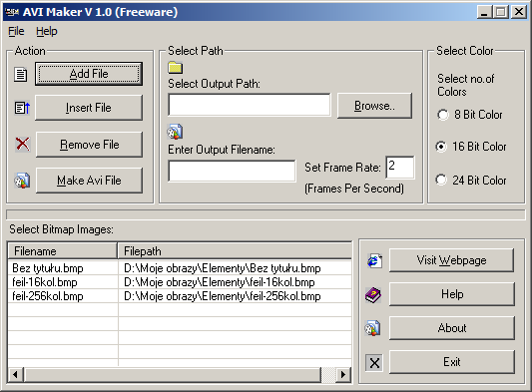Click the insert icon with blue arrow

point(22,108)
